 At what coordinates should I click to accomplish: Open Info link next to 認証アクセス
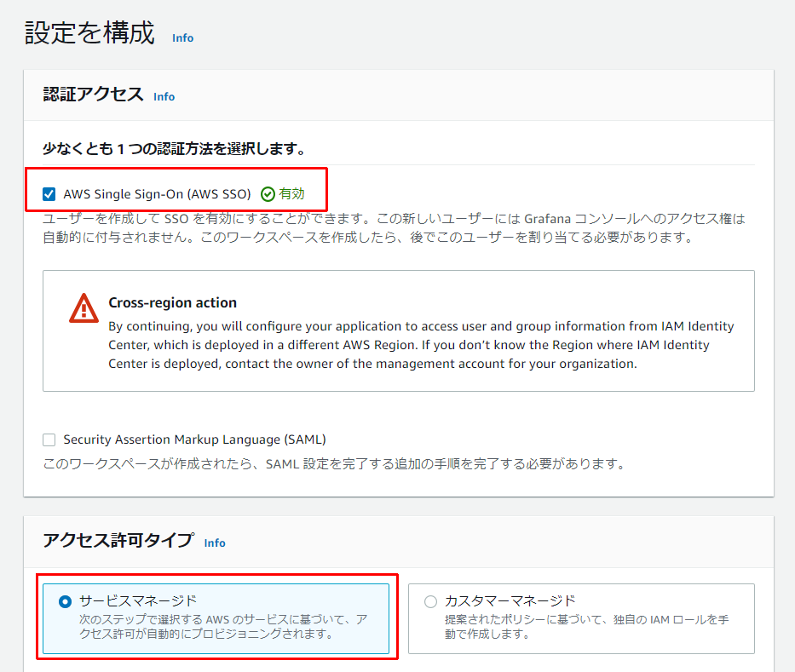[164, 97]
